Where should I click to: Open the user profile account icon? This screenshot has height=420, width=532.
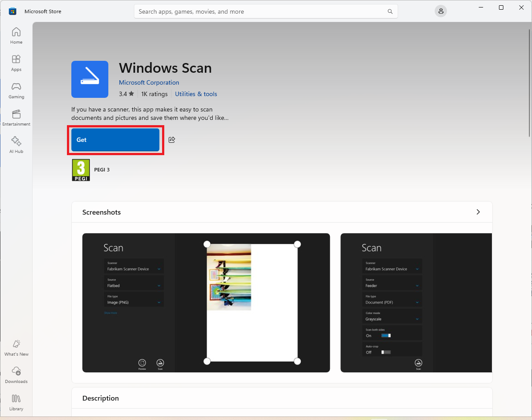(x=440, y=11)
